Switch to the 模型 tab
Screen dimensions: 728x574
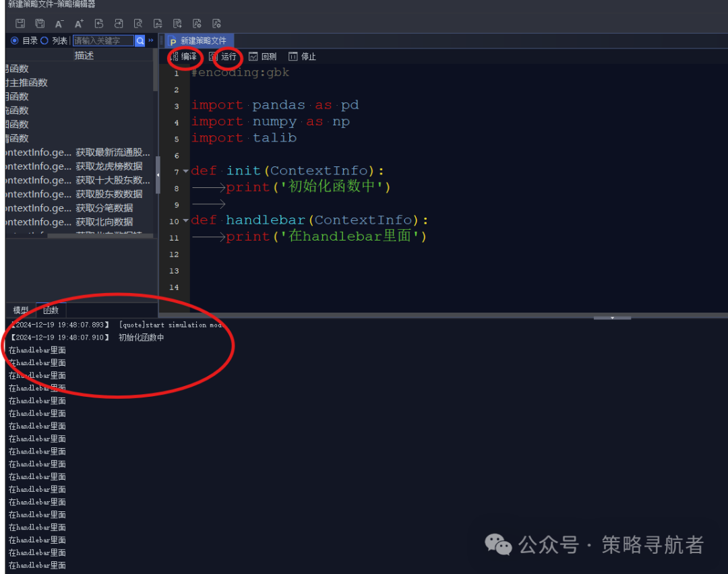pyautogui.click(x=20, y=310)
